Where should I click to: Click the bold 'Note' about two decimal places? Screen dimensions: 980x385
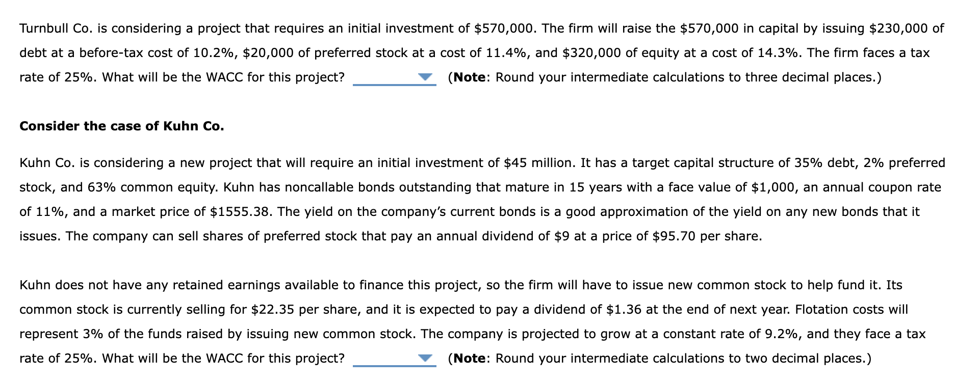point(470,359)
